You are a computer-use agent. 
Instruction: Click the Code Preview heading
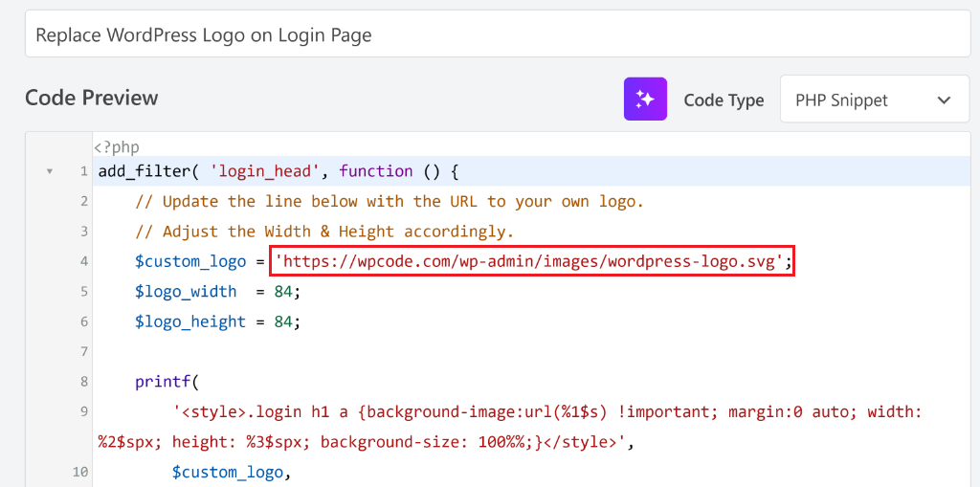[92, 98]
